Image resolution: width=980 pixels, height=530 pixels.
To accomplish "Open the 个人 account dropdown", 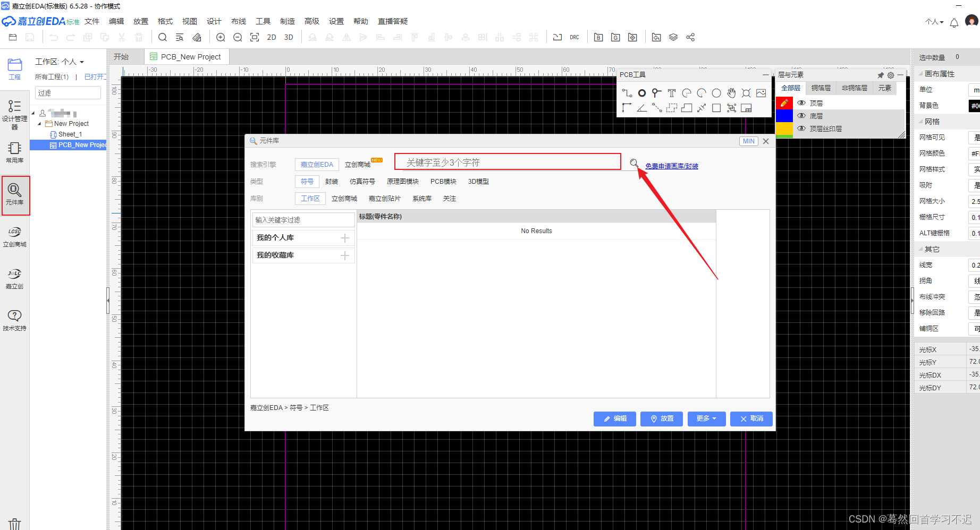I will [934, 22].
